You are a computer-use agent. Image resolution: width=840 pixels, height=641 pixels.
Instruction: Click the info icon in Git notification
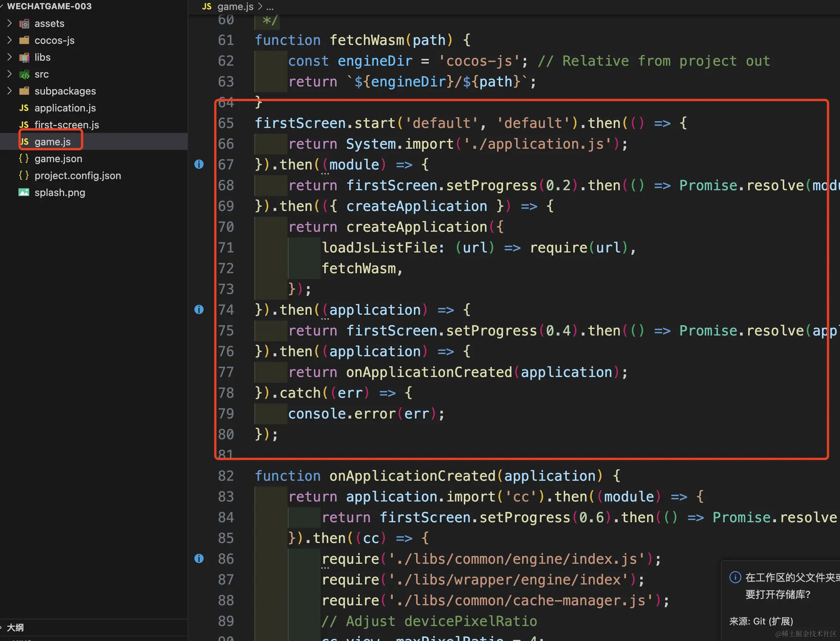tap(735, 577)
